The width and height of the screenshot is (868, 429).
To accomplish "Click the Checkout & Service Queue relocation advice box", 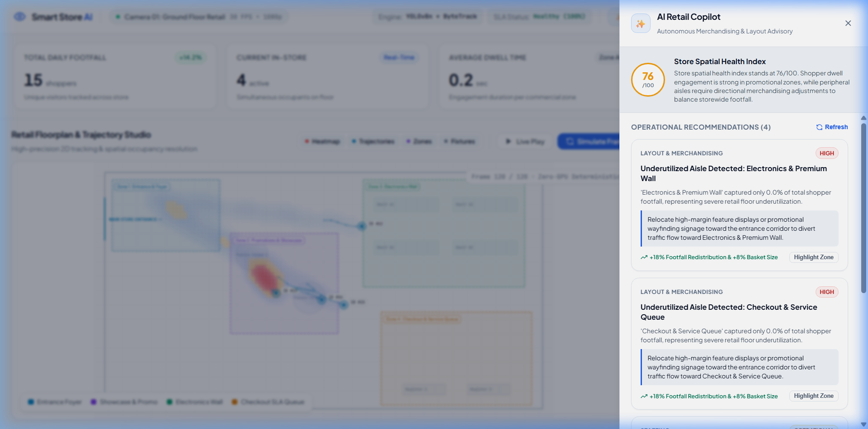I will pyautogui.click(x=740, y=367).
